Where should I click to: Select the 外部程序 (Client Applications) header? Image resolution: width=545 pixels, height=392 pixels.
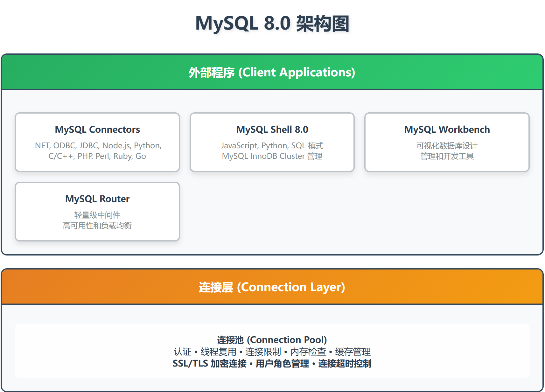point(272,72)
